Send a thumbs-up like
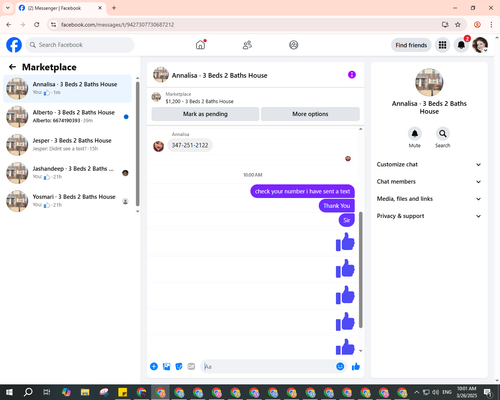500x400 pixels. click(356, 367)
